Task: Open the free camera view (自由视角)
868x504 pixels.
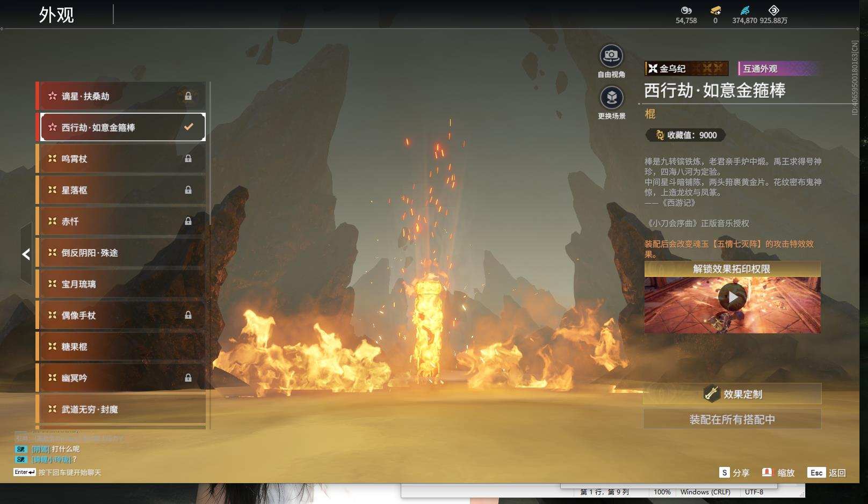Action: [611, 56]
